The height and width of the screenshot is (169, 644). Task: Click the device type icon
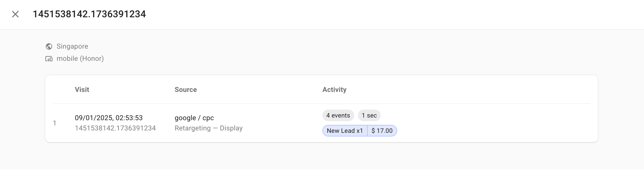point(49,59)
